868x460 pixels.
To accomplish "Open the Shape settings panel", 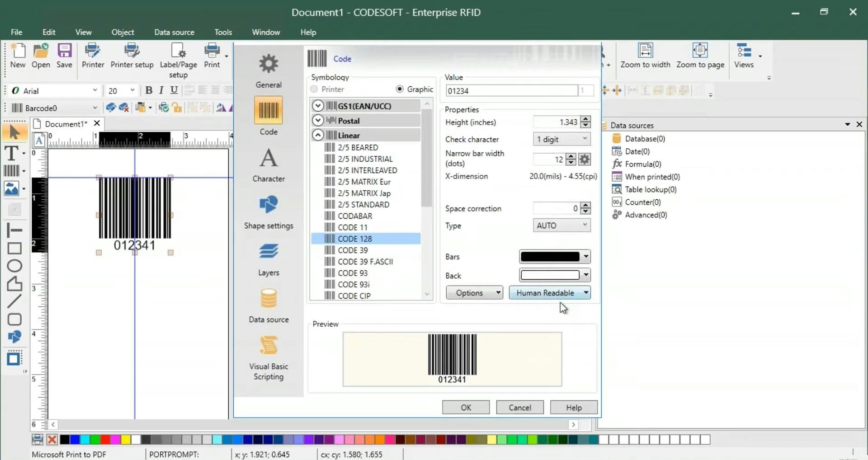I will tap(269, 212).
